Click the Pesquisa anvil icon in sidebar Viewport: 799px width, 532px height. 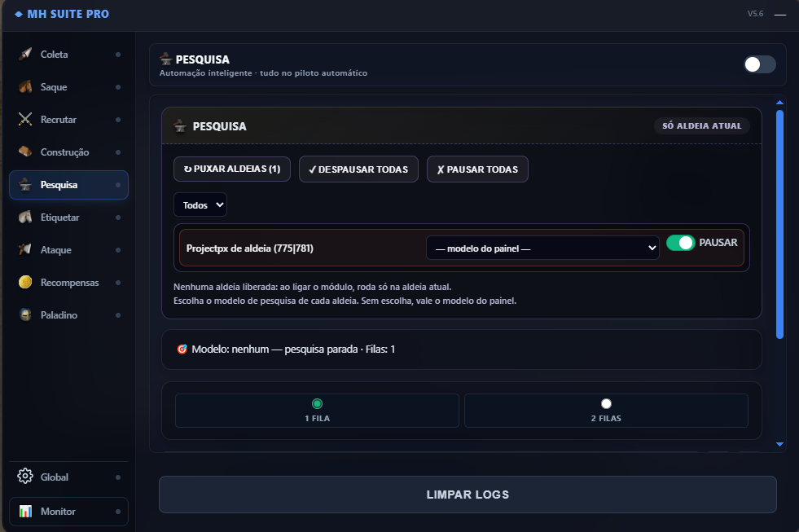click(x=25, y=184)
